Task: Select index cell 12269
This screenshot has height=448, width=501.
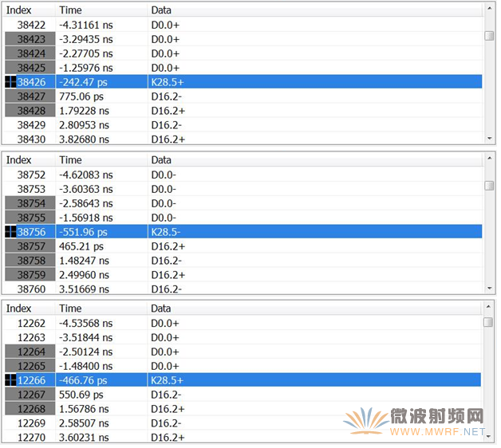Action: coord(31,423)
